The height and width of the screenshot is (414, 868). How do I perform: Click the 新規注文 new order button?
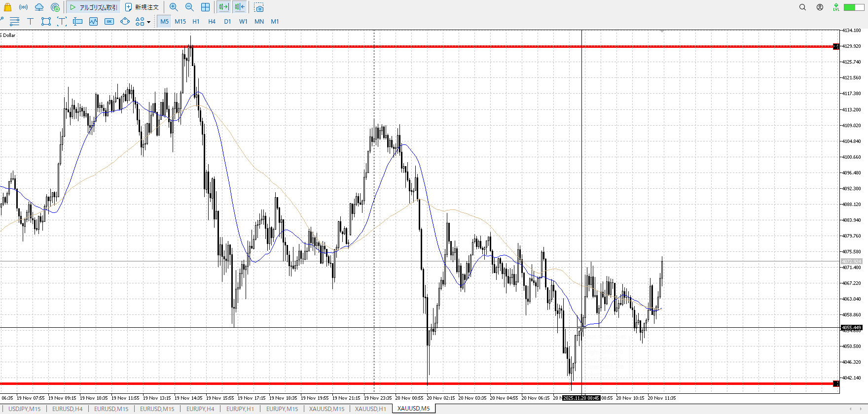(x=142, y=7)
